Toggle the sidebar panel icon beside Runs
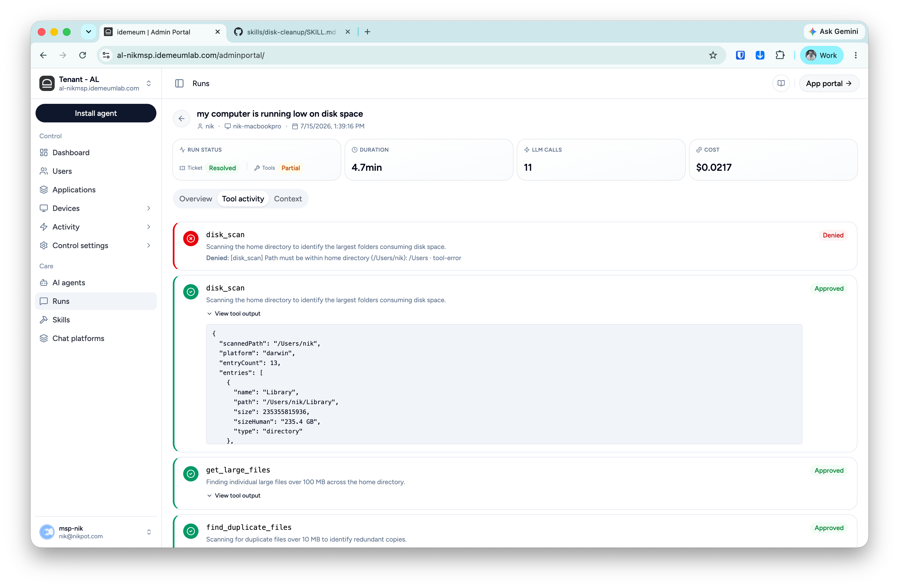Image resolution: width=899 pixels, height=588 pixels. (x=179, y=83)
